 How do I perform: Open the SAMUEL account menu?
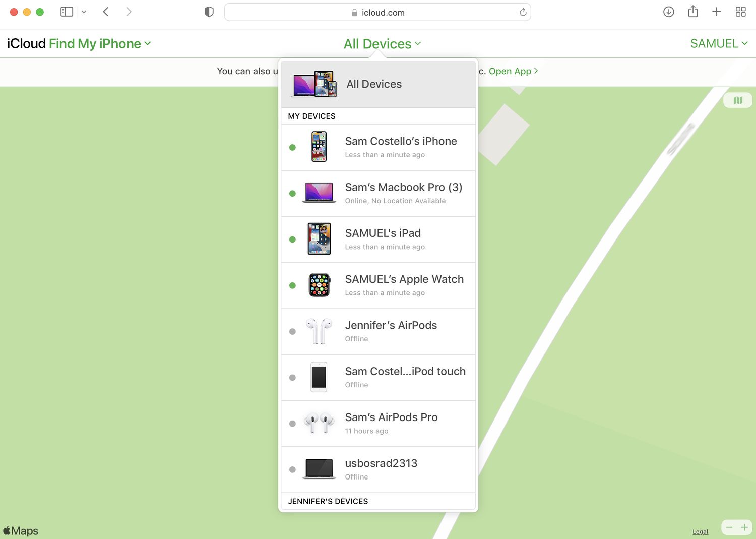[718, 44]
